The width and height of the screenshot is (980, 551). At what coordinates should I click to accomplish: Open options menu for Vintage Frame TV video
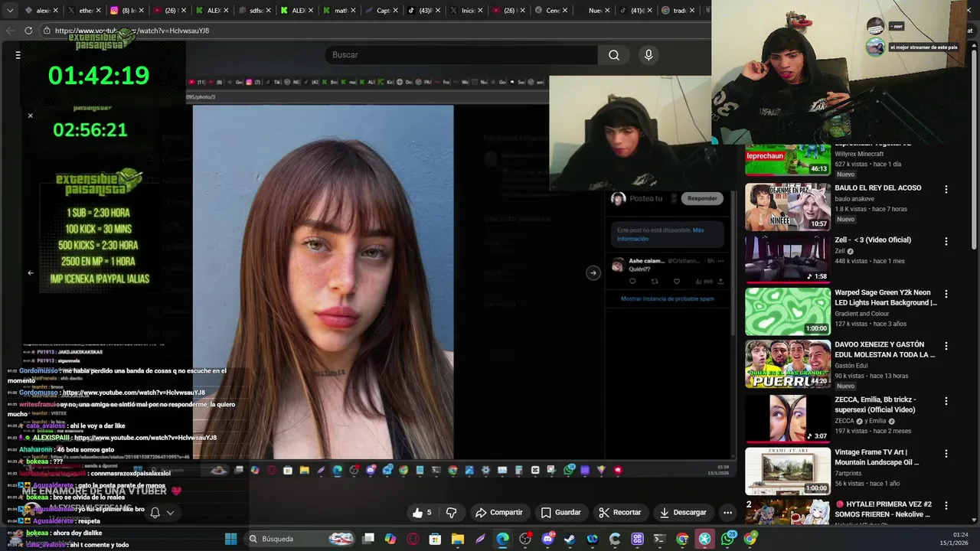pos(946,453)
